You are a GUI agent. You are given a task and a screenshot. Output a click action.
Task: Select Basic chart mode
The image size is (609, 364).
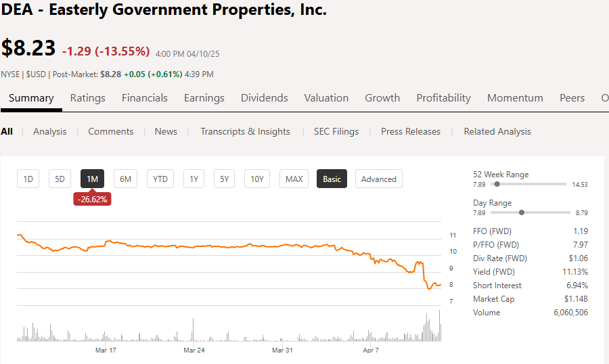coord(332,179)
